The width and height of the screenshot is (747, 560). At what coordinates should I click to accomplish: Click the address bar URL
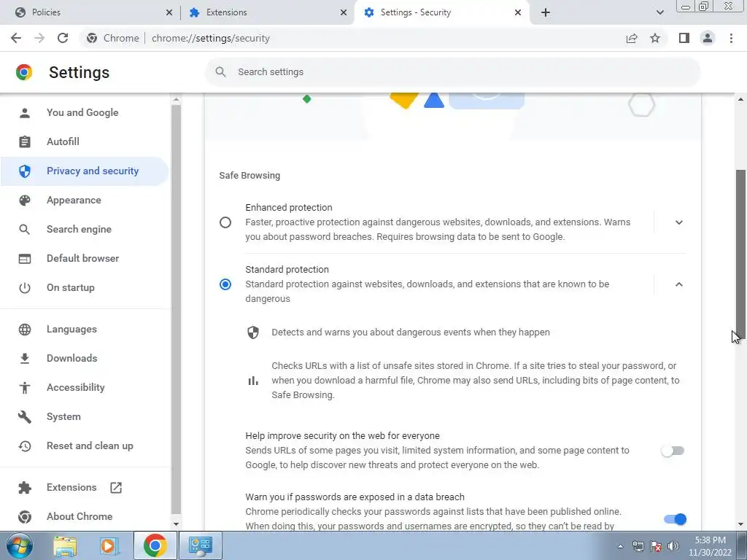click(x=211, y=38)
